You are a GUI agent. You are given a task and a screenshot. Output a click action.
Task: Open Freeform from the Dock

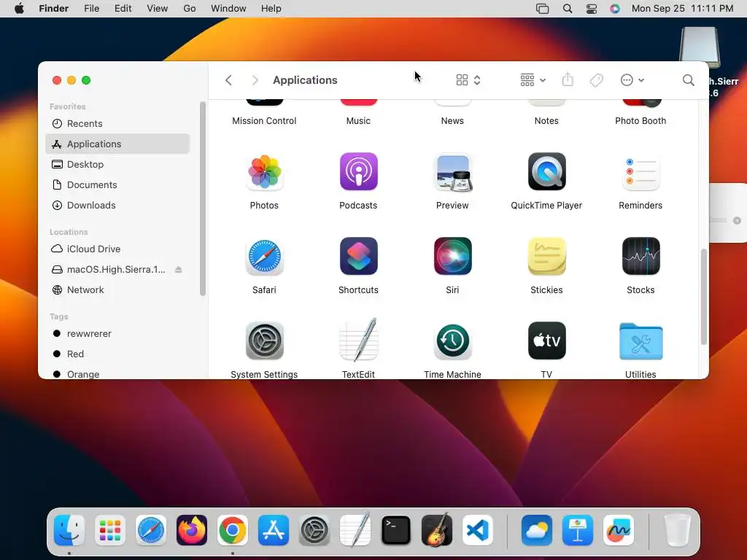(x=619, y=530)
